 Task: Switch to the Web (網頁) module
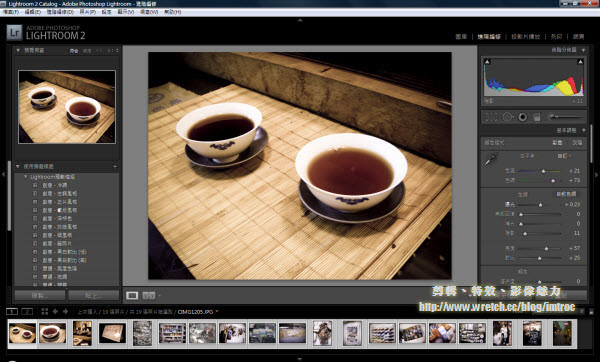point(578,37)
